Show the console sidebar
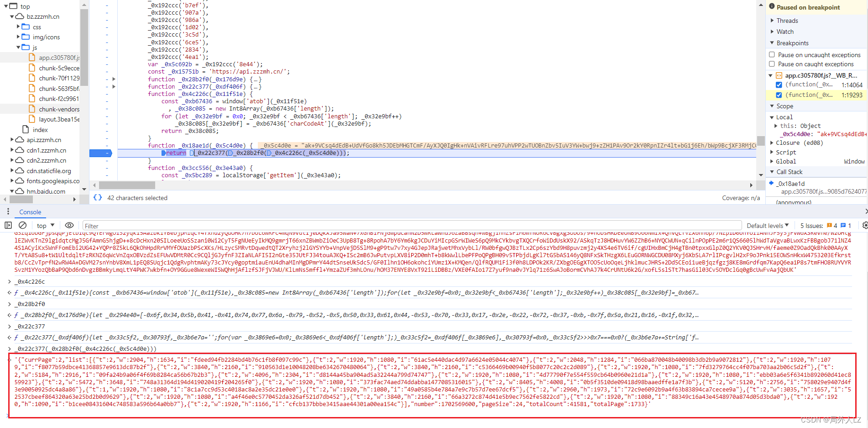The image size is (868, 428). [8, 225]
